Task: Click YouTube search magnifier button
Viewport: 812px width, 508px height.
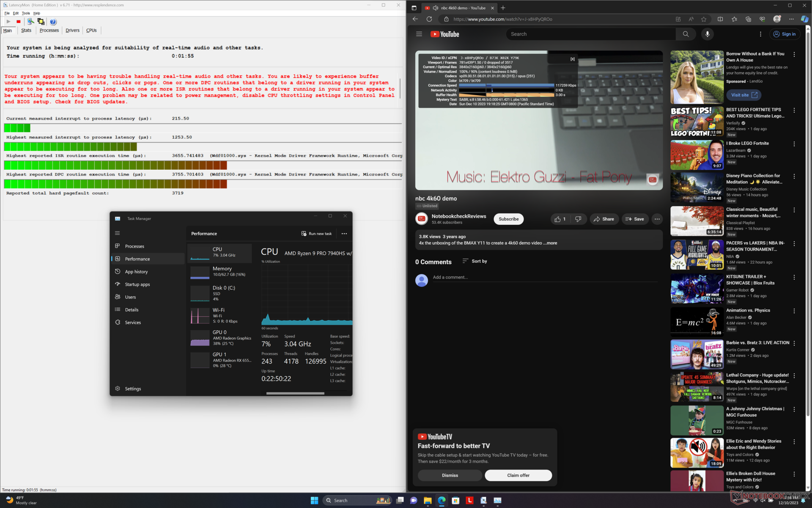Action: (686, 34)
